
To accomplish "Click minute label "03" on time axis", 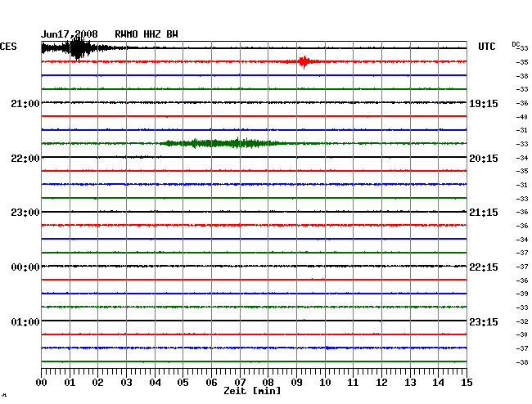I will [x=126, y=382].
